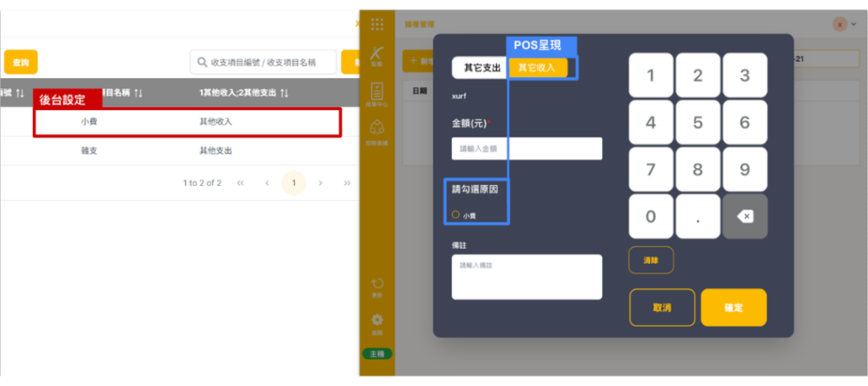This screenshot has width=868, height=386.
Task: Expand the user avatar dropdown arrow
Action: coord(854,25)
